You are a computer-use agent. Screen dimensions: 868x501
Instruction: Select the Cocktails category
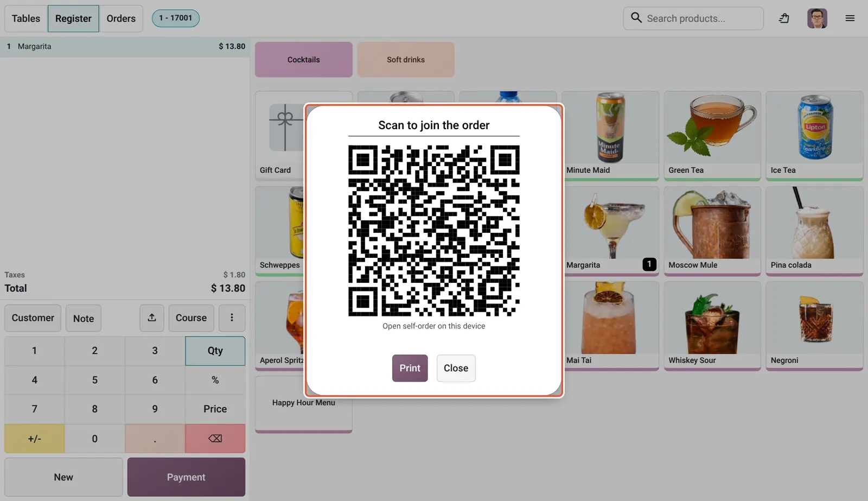pos(304,60)
